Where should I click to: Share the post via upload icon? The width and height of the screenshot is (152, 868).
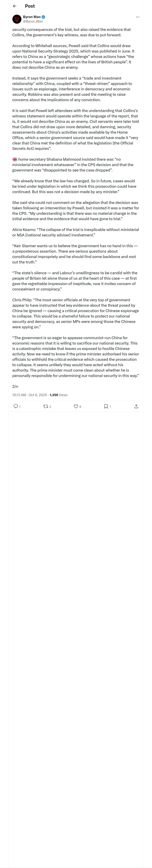pos(136,406)
